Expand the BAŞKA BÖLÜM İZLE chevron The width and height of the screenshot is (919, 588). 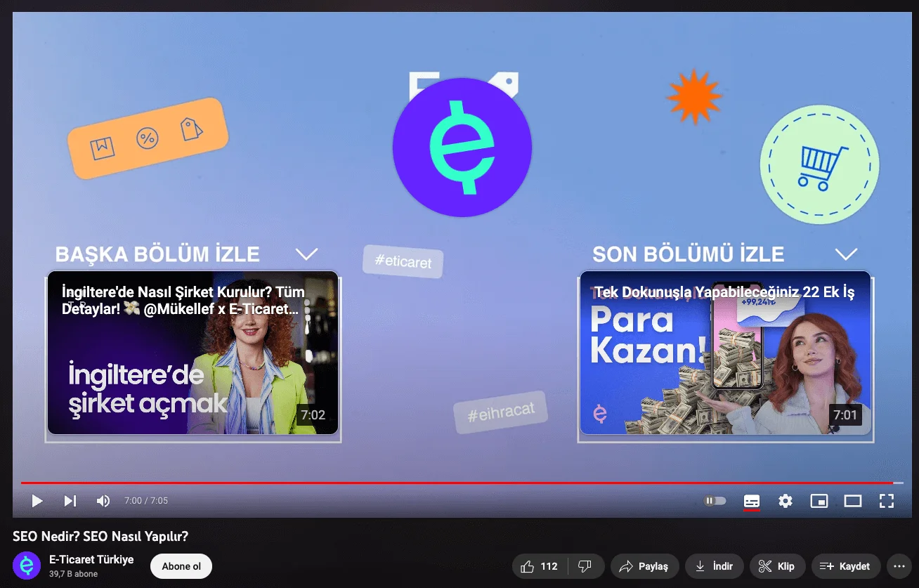(307, 254)
